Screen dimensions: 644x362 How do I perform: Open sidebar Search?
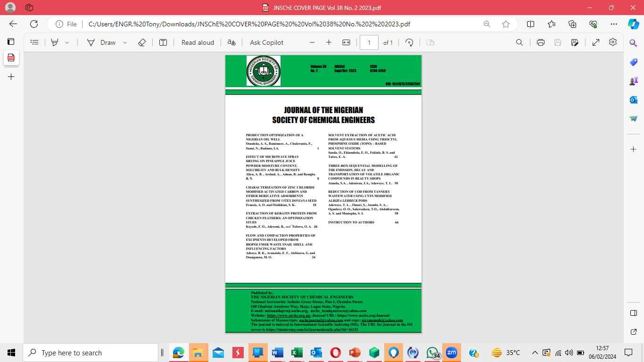[633, 43]
